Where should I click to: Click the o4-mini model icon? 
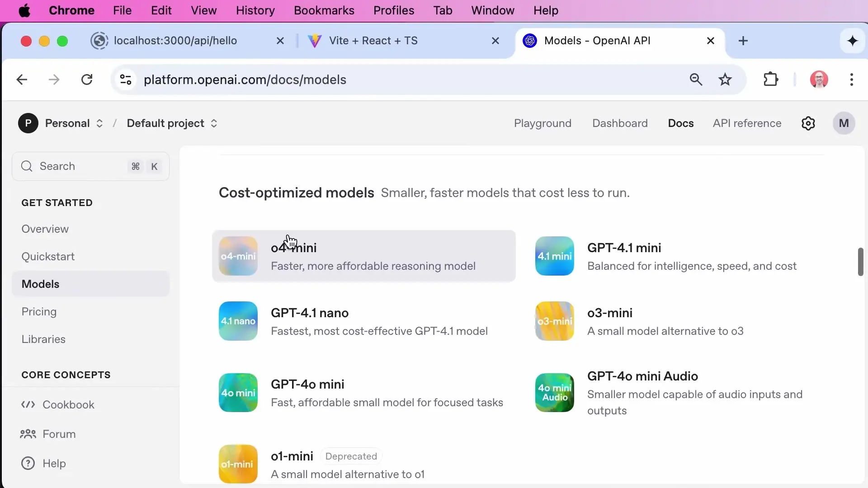tap(238, 256)
